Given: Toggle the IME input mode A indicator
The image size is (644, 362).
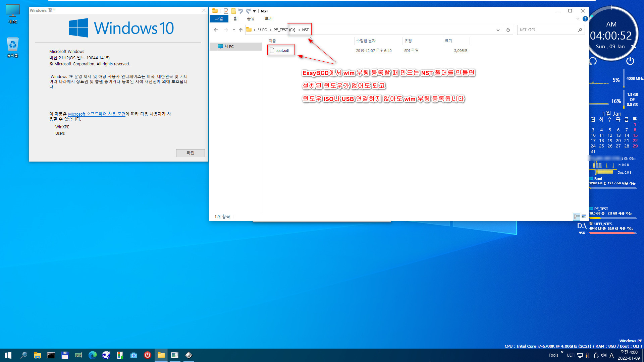Looking at the screenshot, I should tap(611, 355).
